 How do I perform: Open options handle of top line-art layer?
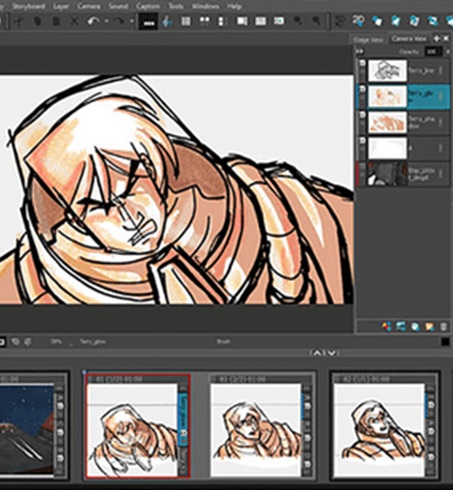click(x=441, y=70)
